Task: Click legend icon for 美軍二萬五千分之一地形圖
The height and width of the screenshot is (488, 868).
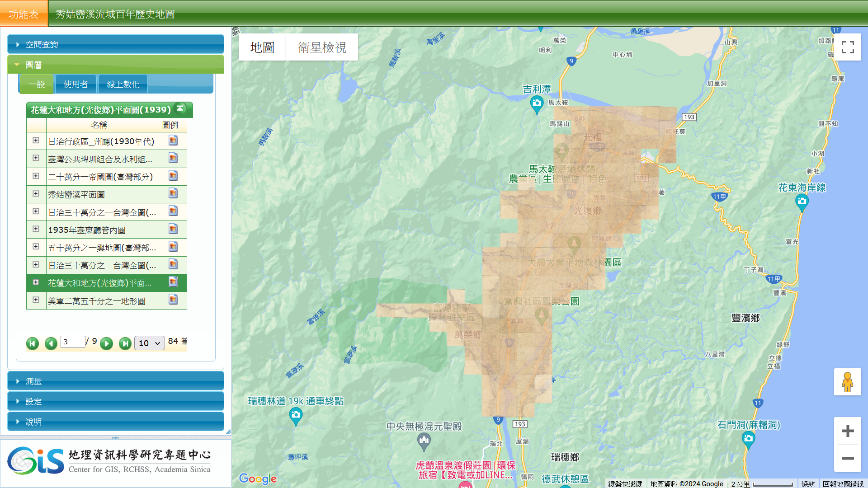Action: pyautogui.click(x=173, y=300)
